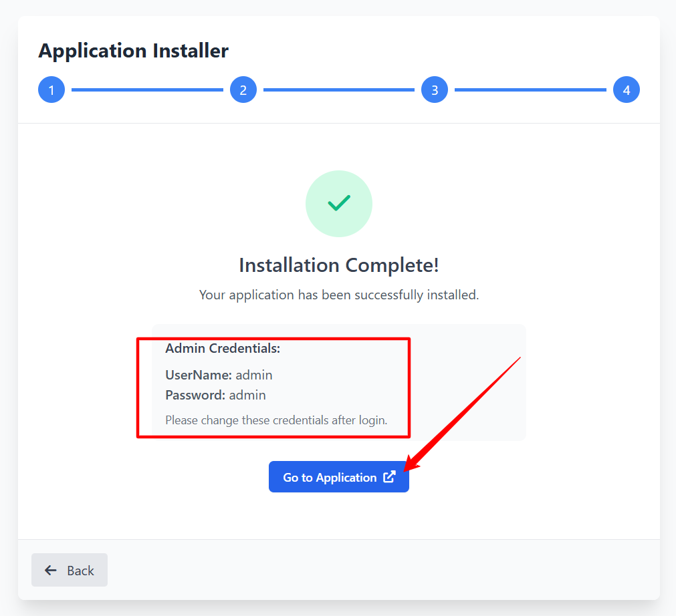Select the green success checkmark icon
This screenshot has width=676, height=616.
pyautogui.click(x=338, y=204)
